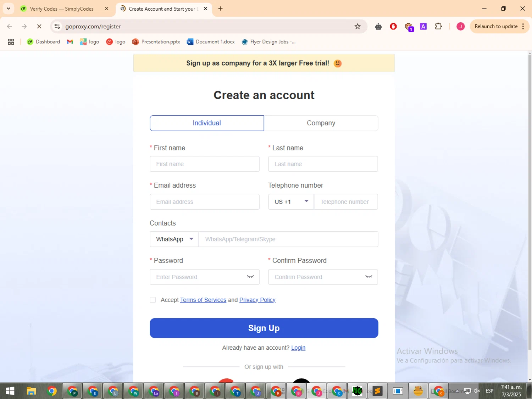The image size is (532, 399).
Task: Click the Telephone number input field
Action: [346, 202]
